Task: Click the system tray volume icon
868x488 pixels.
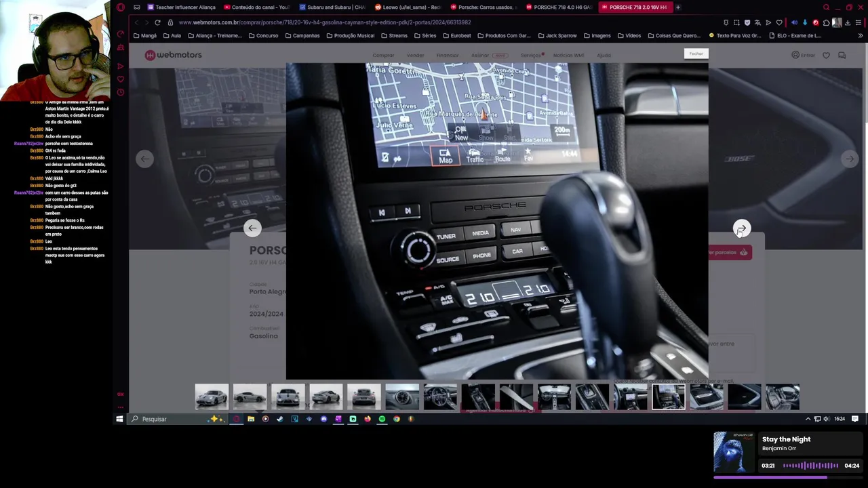Action: click(x=826, y=419)
